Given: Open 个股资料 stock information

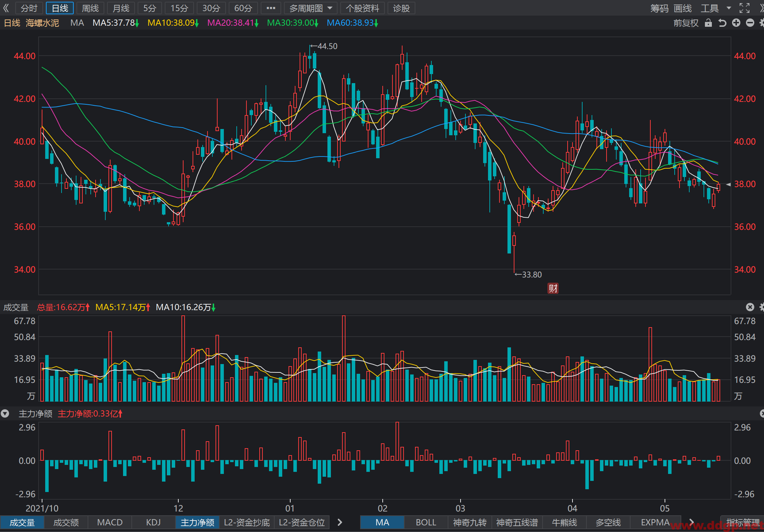Looking at the screenshot, I should coord(362,8).
